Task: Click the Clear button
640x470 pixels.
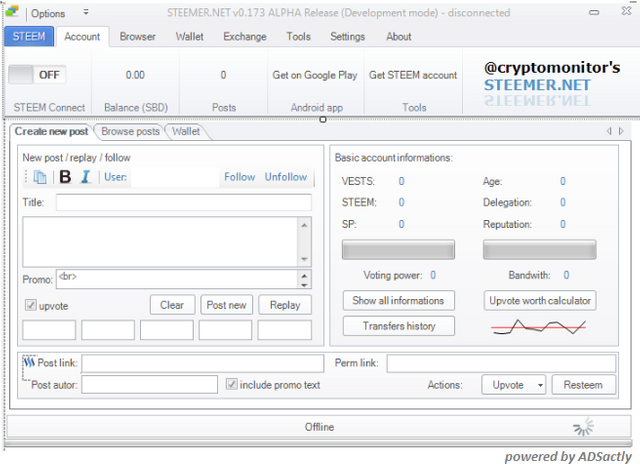Action: pos(172,305)
